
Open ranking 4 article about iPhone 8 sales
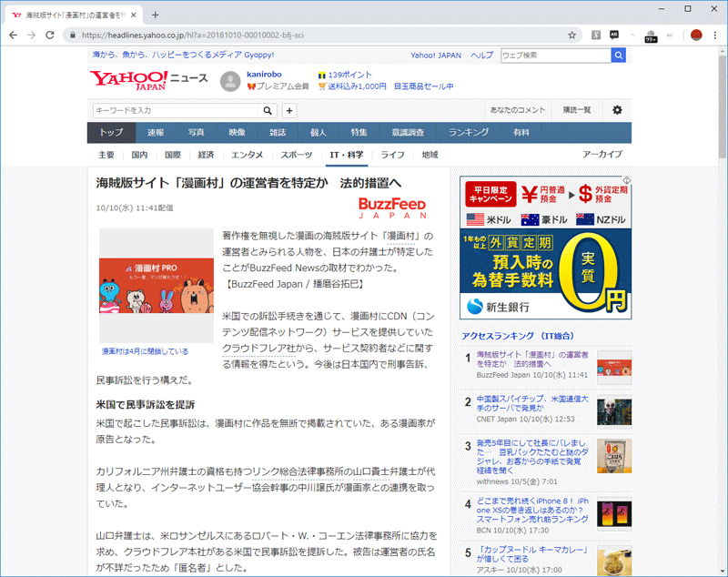pyautogui.click(x=532, y=511)
